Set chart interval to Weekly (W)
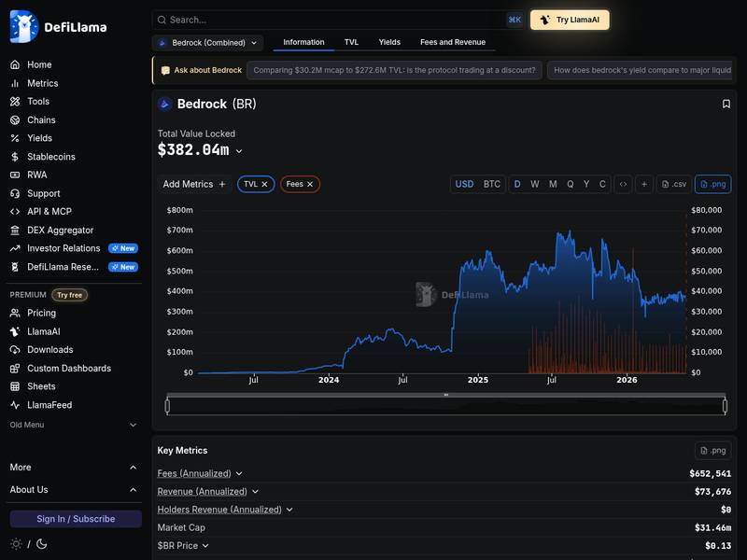This screenshot has width=747, height=560. 534,184
